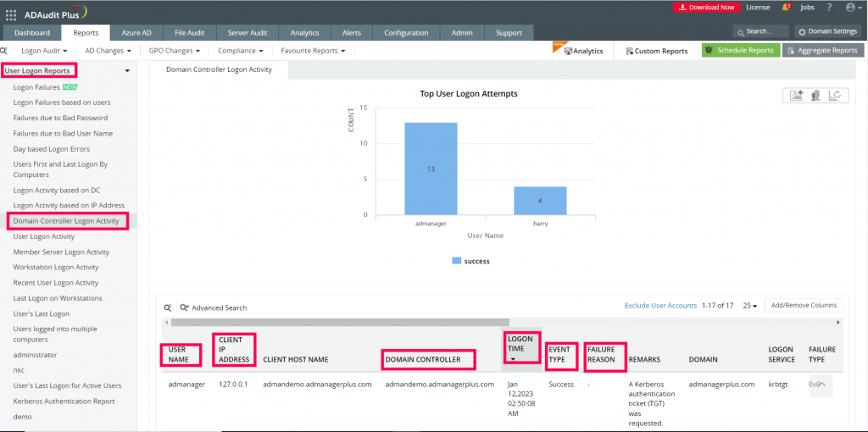Click the Advanced Search icon
868x432 pixels.
184,307
